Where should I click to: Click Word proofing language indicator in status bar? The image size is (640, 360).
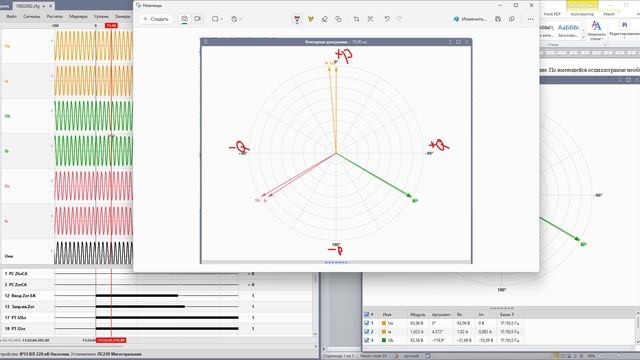click(411, 356)
